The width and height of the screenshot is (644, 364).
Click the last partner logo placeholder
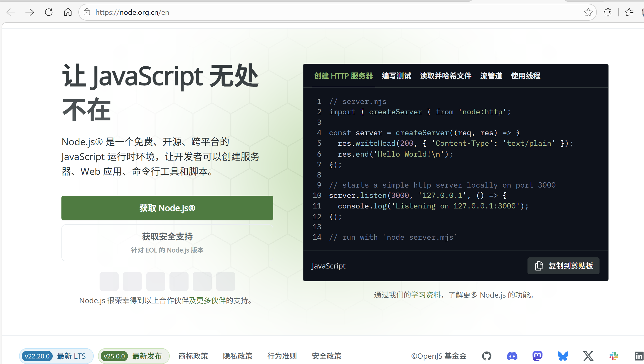point(226,281)
